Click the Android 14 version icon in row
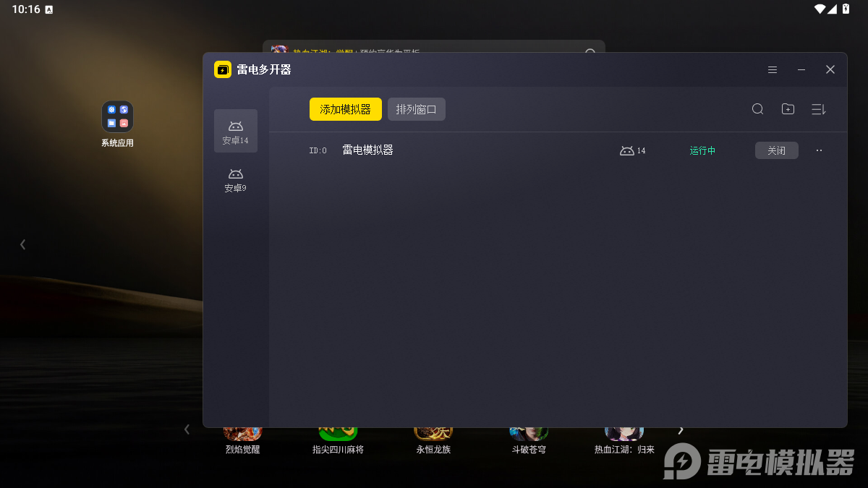 (x=627, y=150)
